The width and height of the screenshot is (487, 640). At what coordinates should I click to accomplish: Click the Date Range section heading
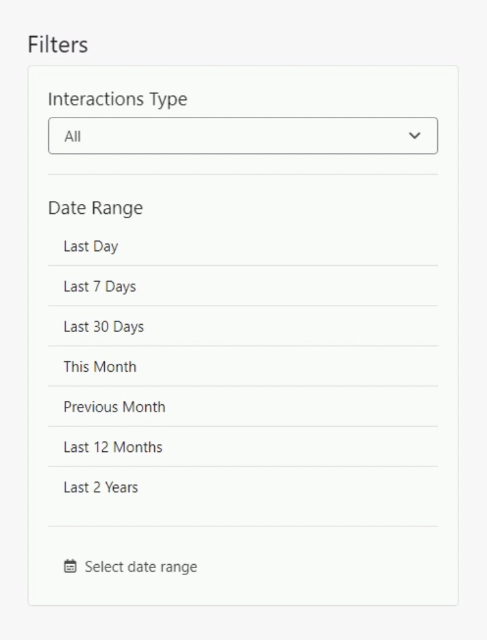coord(96,208)
